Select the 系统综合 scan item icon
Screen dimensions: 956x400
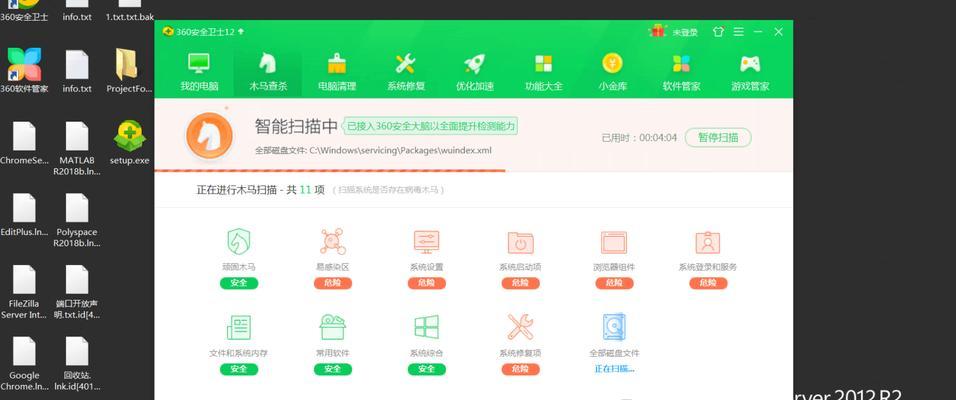click(x=426, y=327)
